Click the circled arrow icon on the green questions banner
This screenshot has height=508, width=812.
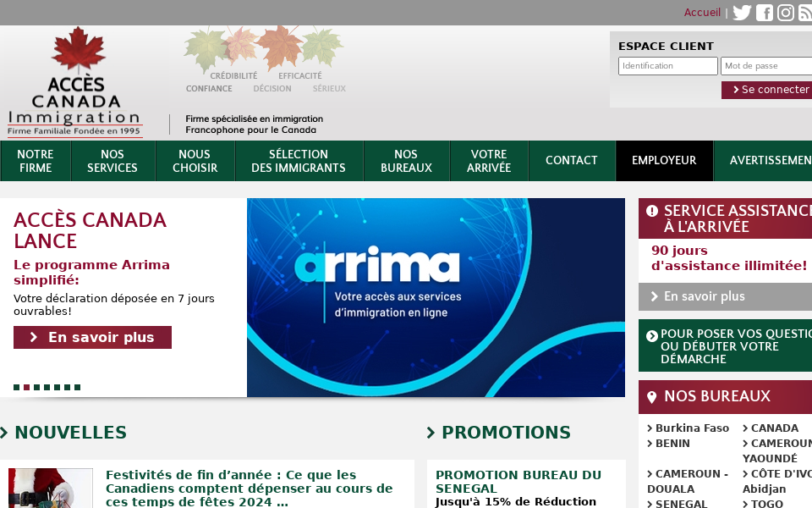(x=650, y=334)
